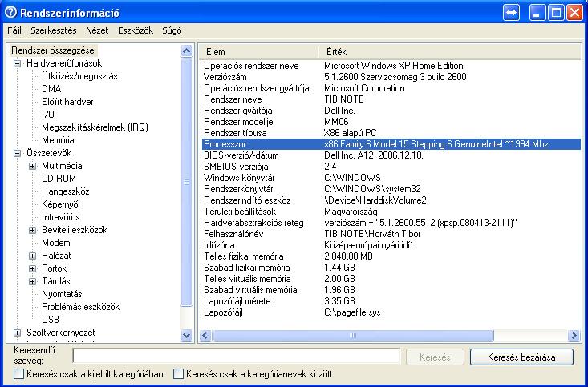Viewport: 588px width, 387px height.
Task: Select the Rendszer gyártója row
Action: pyautogui.click(x=391, y=111)
